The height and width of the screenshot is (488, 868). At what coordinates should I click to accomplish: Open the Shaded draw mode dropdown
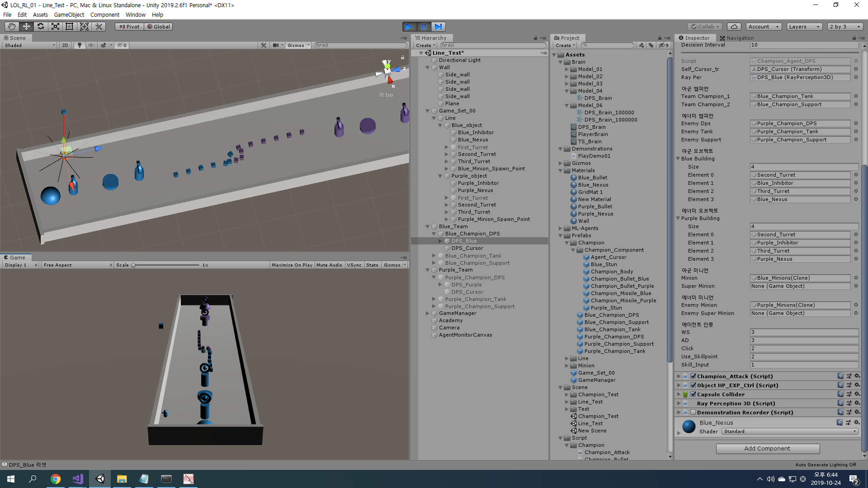coord(30,45)
